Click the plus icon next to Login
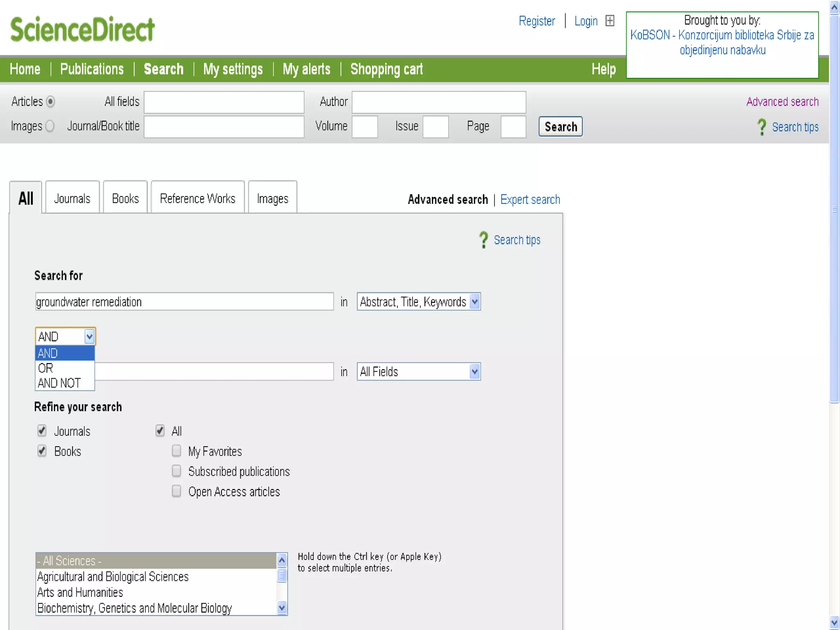 tap(610, 21)
